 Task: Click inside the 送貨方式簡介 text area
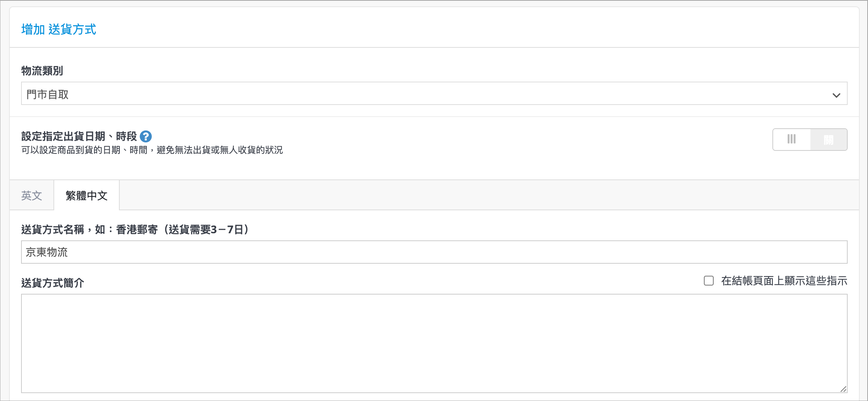point(434,343)
